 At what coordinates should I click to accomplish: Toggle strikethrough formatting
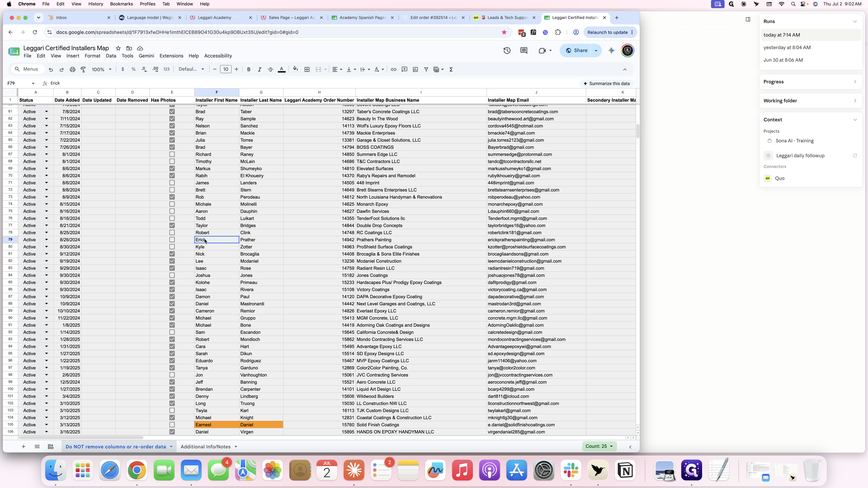click(x=271, y=69)
